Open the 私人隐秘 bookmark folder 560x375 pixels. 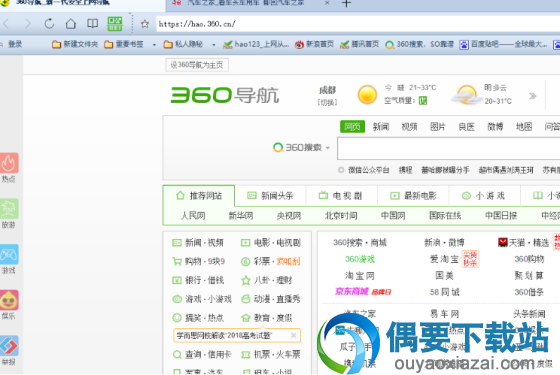coord(183,44)
